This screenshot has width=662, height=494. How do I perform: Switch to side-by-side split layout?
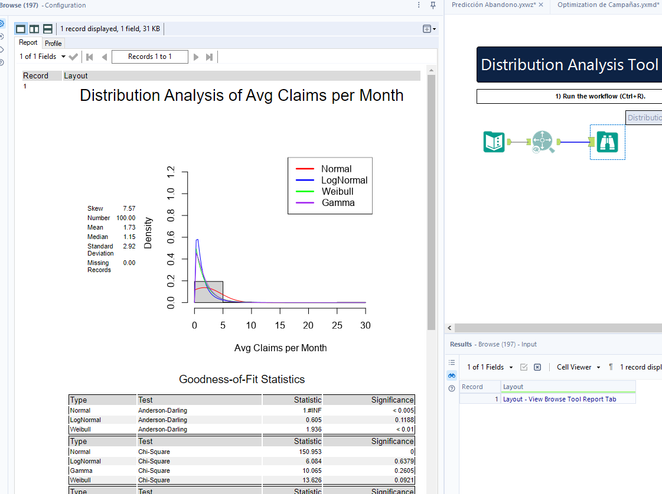pos(34,30)
